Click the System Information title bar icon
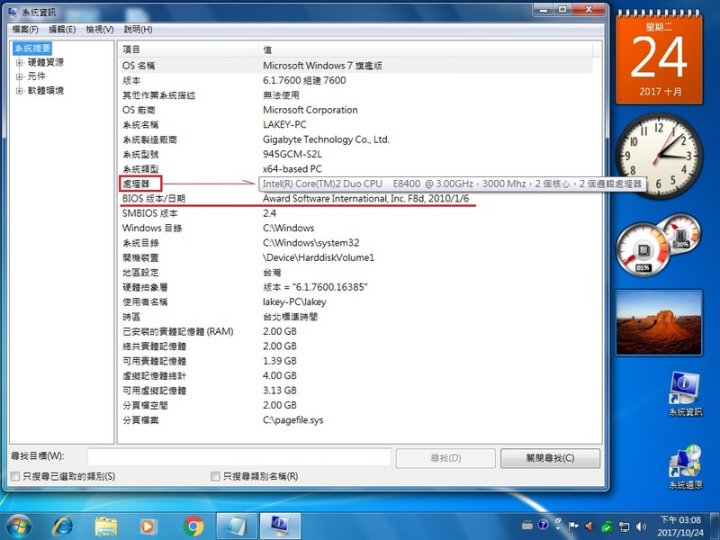The image size is (720, 540). click(x=12, y=11)
